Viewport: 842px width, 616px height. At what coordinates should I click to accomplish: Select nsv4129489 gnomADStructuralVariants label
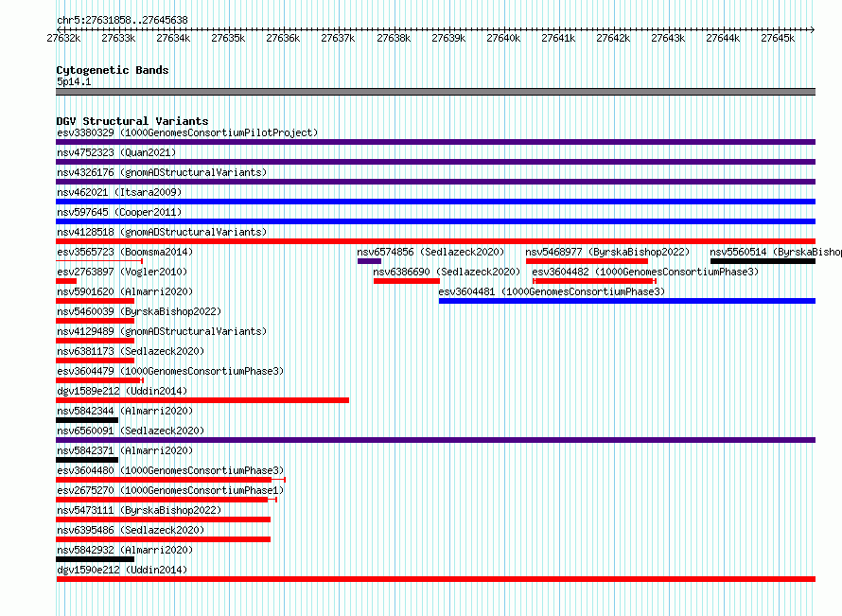click(x=162, y=331)
